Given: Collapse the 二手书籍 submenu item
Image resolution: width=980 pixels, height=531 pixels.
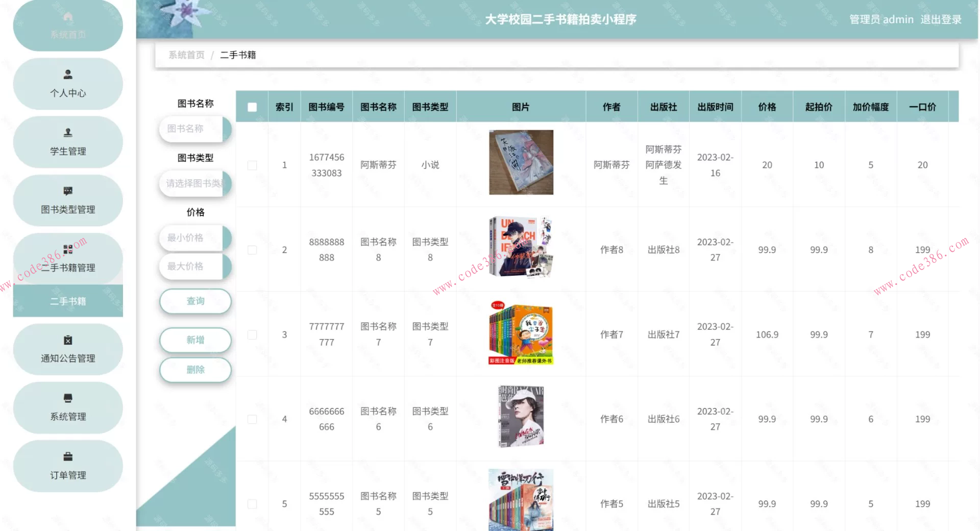Looking at the screenshot, I should point(67,301).
